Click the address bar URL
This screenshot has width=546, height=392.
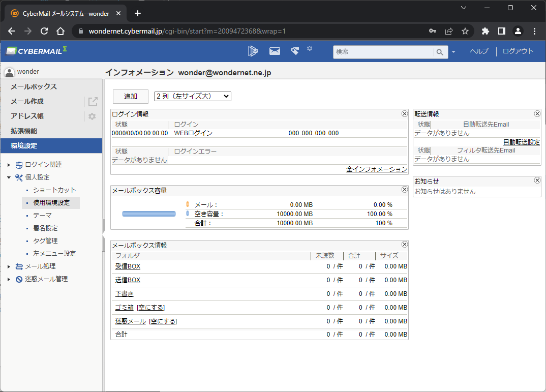coord(187,31)
